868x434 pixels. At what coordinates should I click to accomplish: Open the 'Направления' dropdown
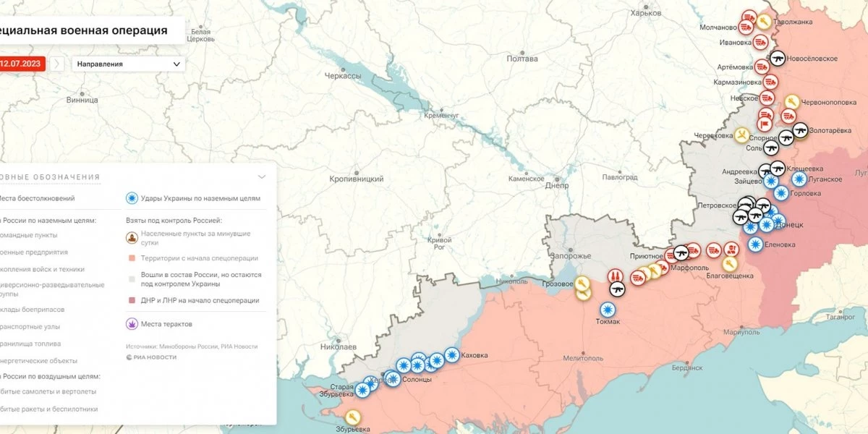pos(128,64)
